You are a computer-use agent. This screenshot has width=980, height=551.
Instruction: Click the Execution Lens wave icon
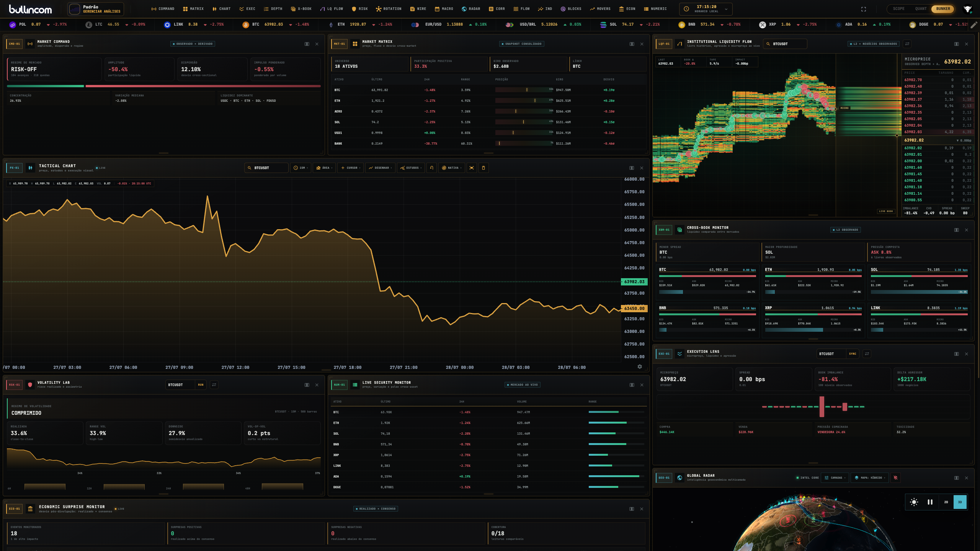pyautogui.click(x=679, y=354)
